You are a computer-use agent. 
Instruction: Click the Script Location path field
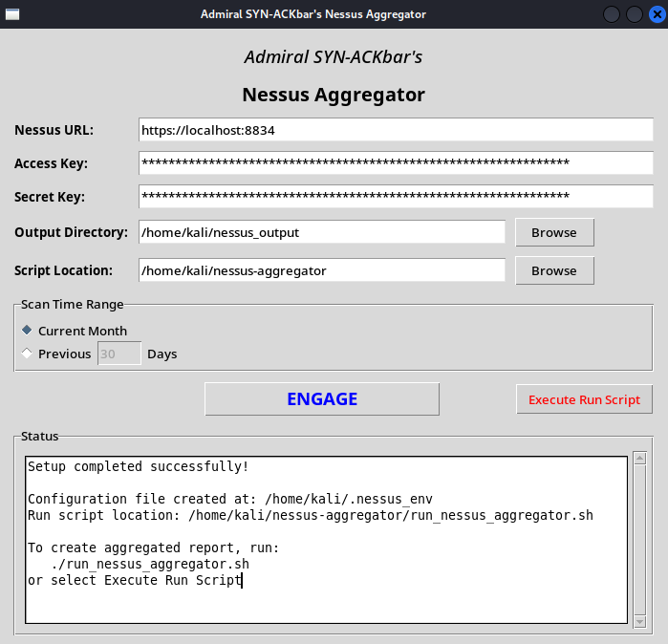(322, 270)
